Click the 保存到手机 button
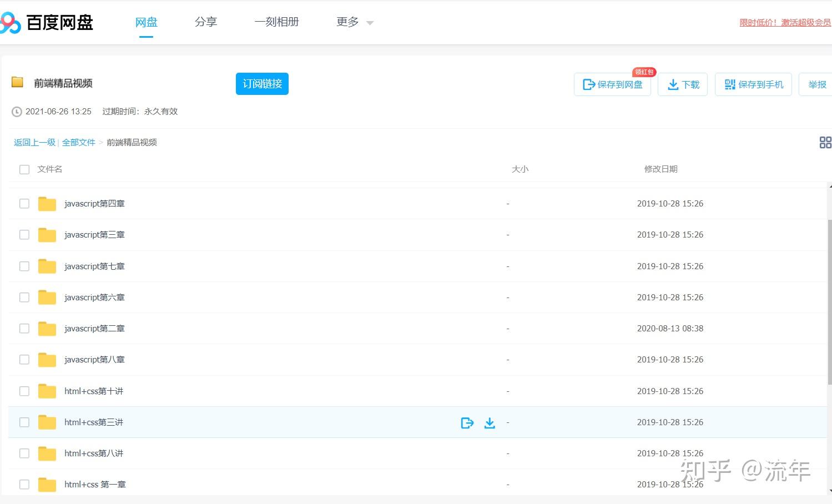The height and width of the screenshot is (504, 832). pyautogui.click(x=753, y=84)
